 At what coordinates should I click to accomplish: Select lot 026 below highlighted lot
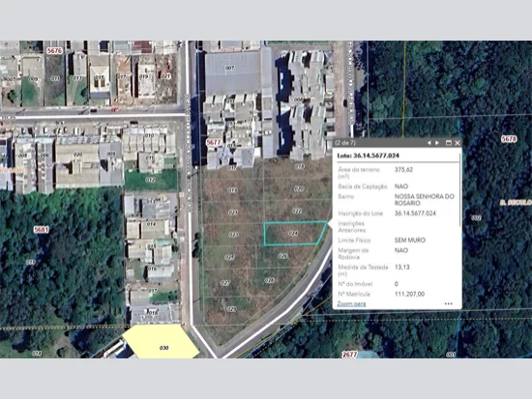pos(283,256)
